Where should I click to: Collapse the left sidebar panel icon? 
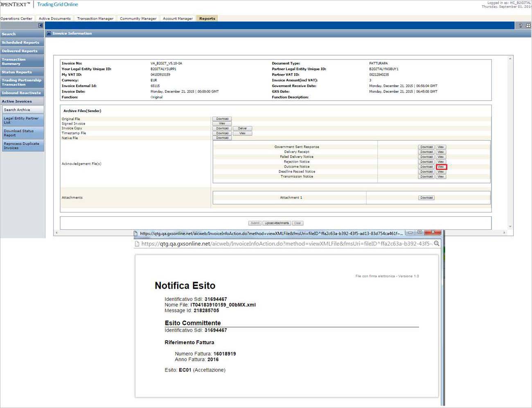pyautogui.click(x=41, y=25)
